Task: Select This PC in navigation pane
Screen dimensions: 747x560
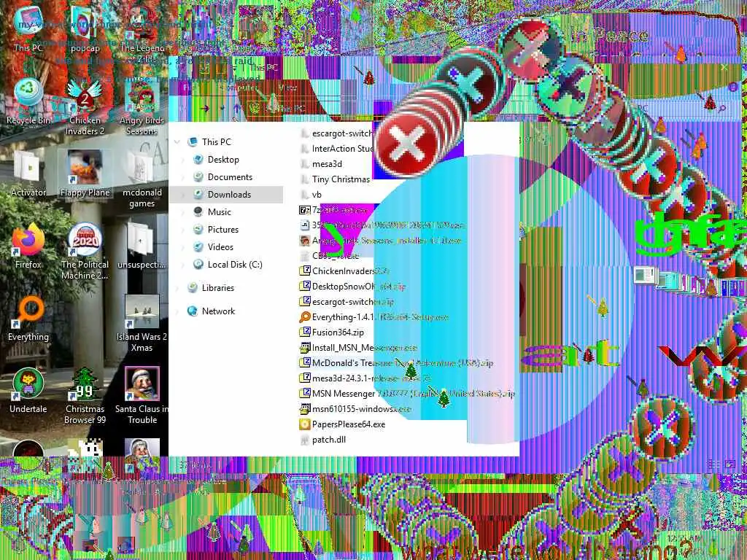Action: point(216,142)
